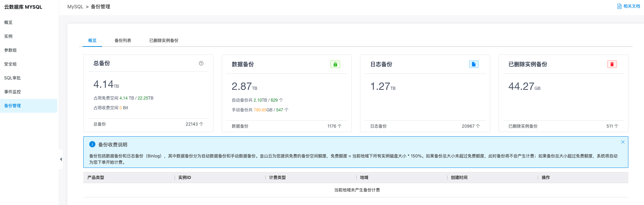
Task: Collapse the left sidebar with arrow handle
Action: click(x=61, y=159)
